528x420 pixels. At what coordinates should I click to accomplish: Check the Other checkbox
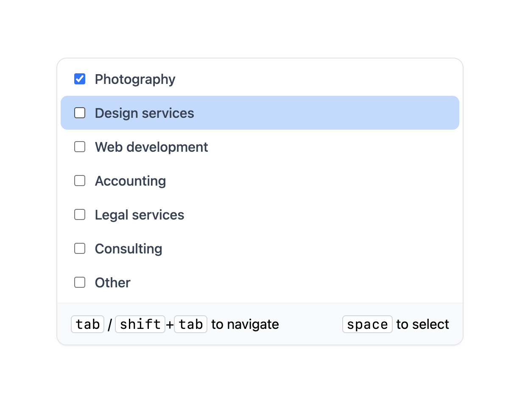[x=80, y=283]
